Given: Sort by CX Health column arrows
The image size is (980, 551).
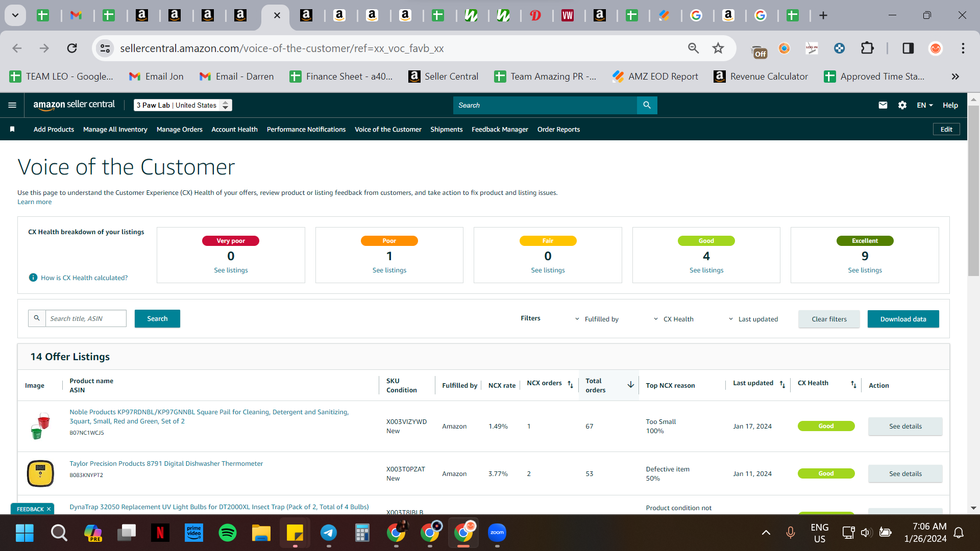Looking at the screenshot, I should [x=853, y=384].
